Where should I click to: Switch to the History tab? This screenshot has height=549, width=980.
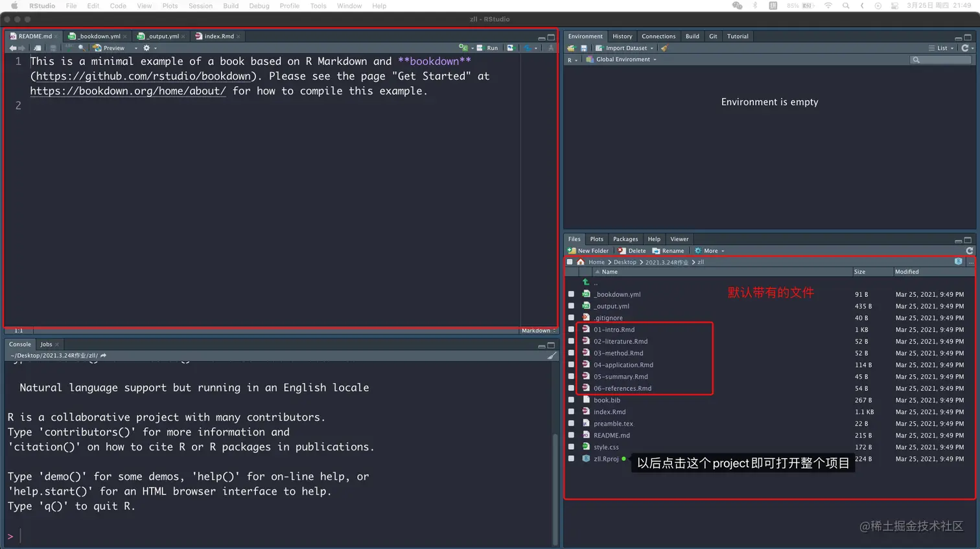622,36
